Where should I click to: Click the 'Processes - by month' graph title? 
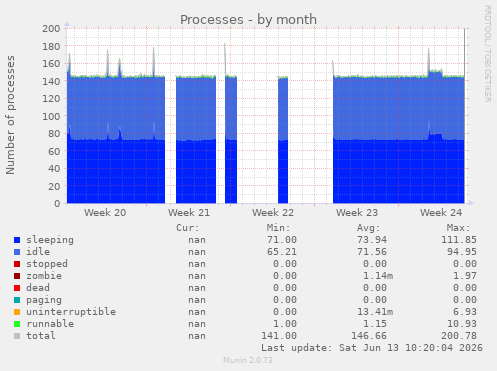tap(248, 20)
